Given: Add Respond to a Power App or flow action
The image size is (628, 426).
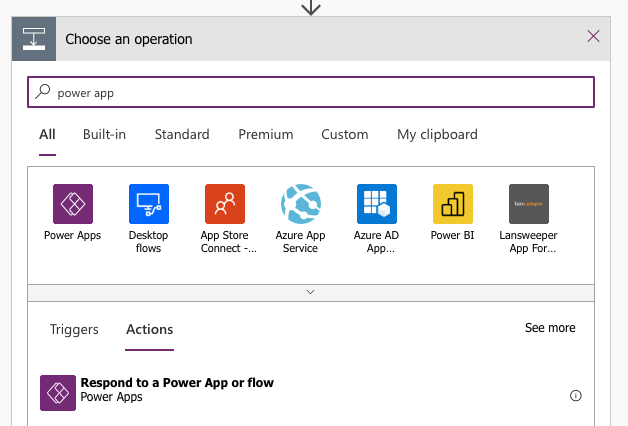Looking at the screenshot, I should [x=177, y=390].
